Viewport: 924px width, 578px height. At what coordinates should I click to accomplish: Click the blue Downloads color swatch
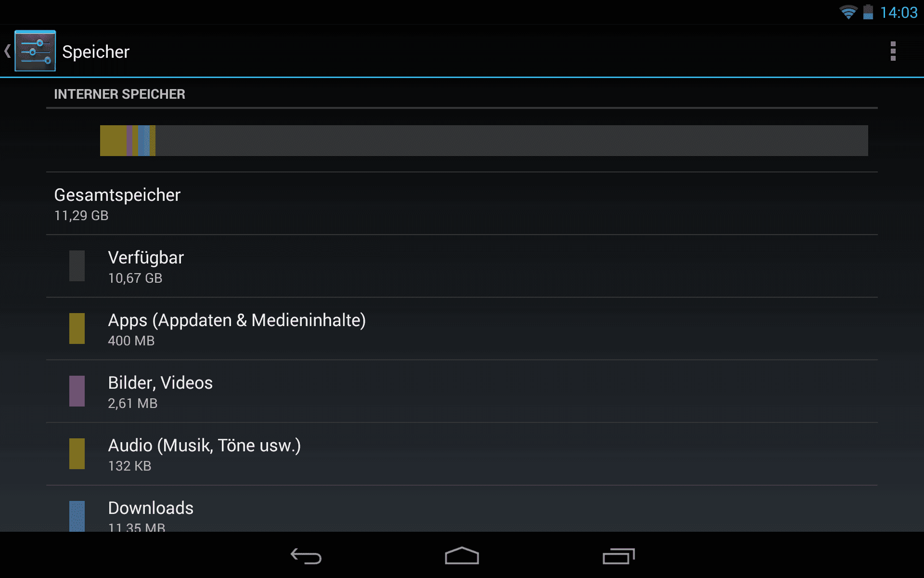[77, 516]
